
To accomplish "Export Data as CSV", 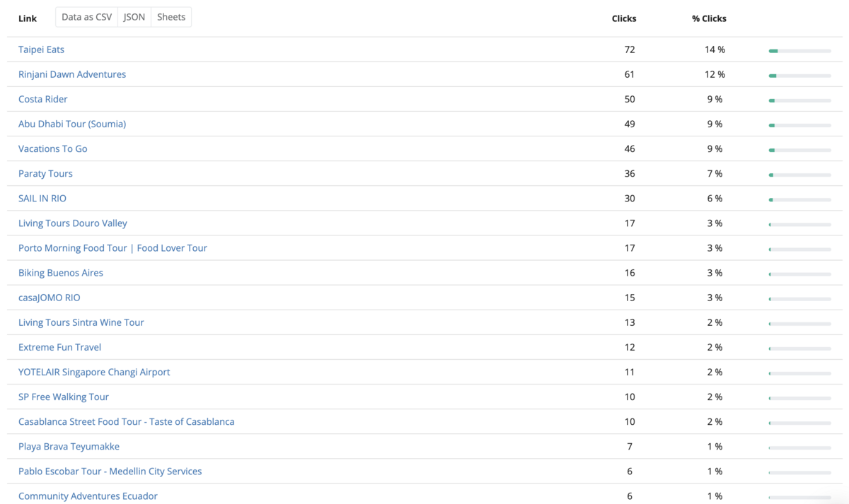I will click(x=86, y=18).
